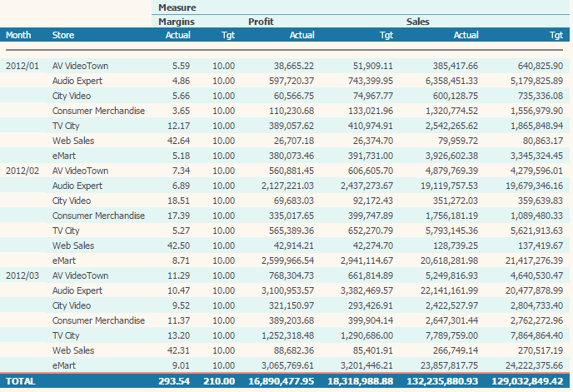Click the Store column header
The image size is (573, 392).
tap(62, 36)
